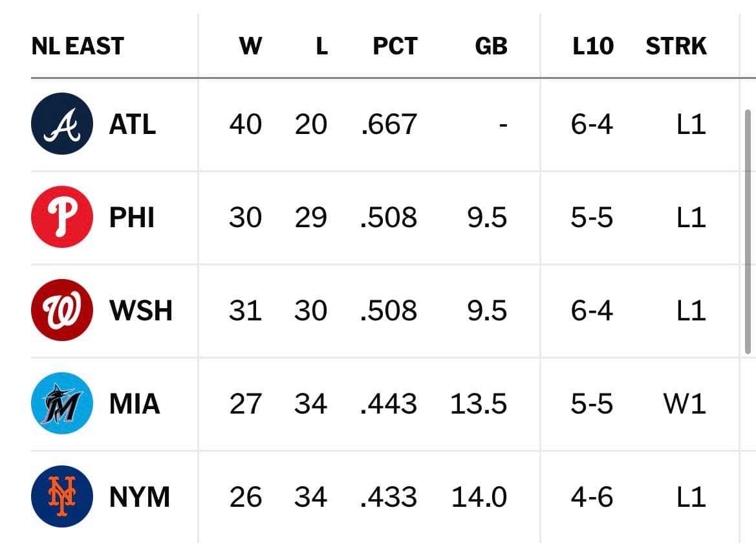The height and width of the screenshot is (545, 756).
Task: Click Atlanta's .667 winning percentage cell
Action: point(389,124)
